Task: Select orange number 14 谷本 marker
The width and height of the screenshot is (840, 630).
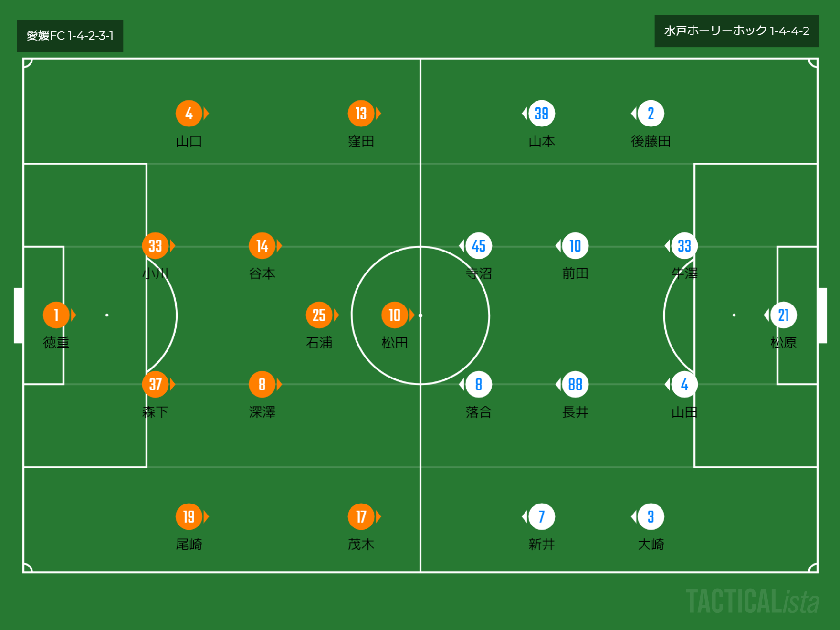Action: 262,246
